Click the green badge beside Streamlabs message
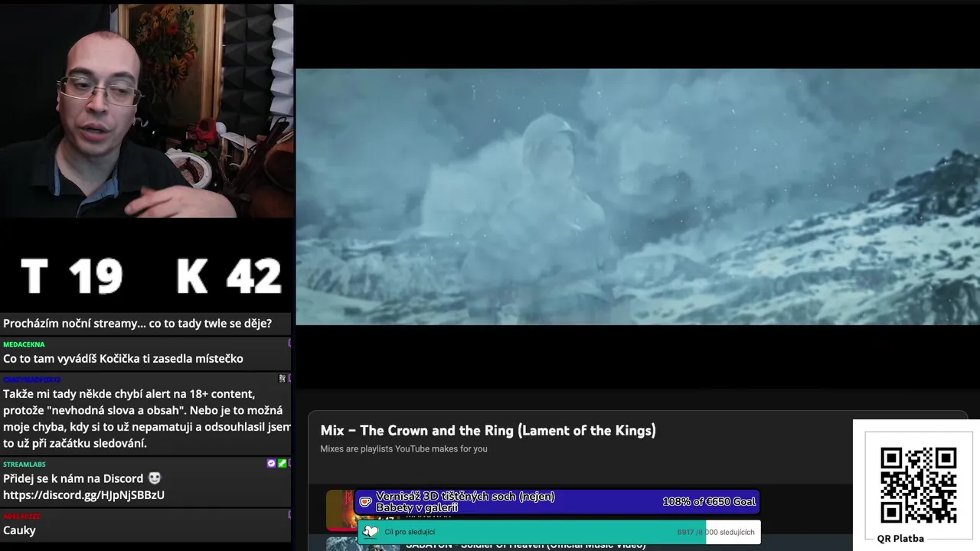Viewport: 980px width, 551px height. pyautogui.click(x=282, y=464)
